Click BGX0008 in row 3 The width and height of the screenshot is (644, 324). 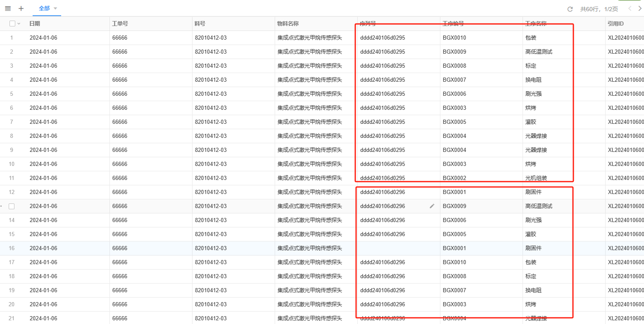(x=454, y=66)
